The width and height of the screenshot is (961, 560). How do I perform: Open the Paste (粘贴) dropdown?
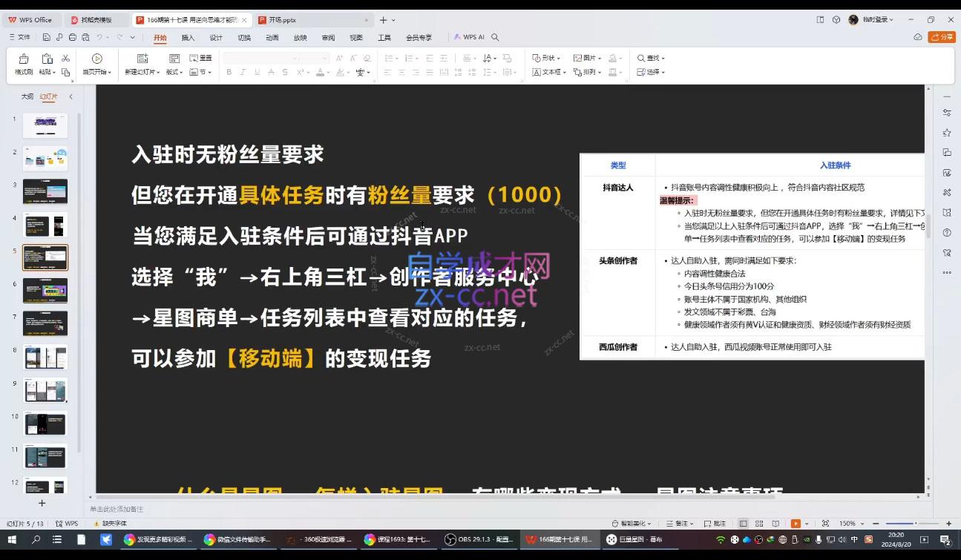[47, 72]
